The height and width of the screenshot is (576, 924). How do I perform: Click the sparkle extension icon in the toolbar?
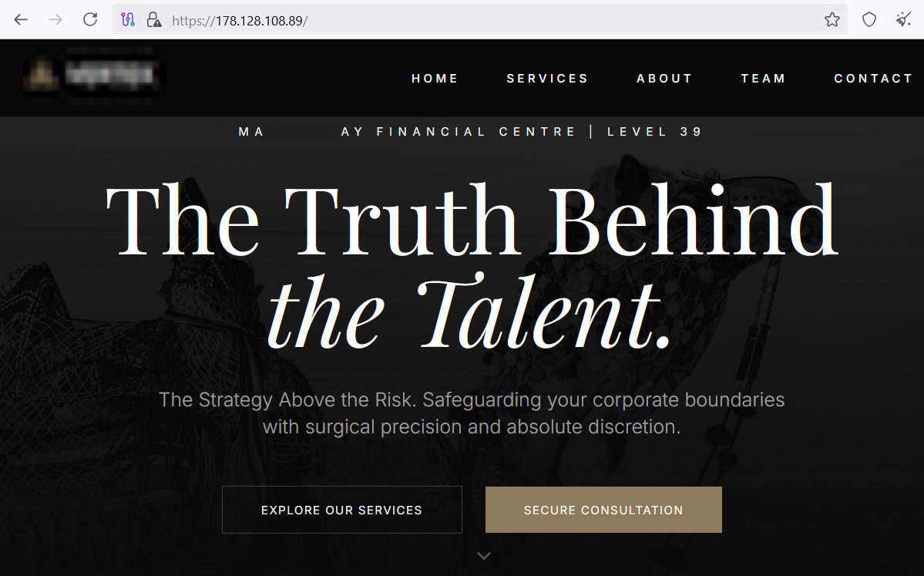coord(903,20)
